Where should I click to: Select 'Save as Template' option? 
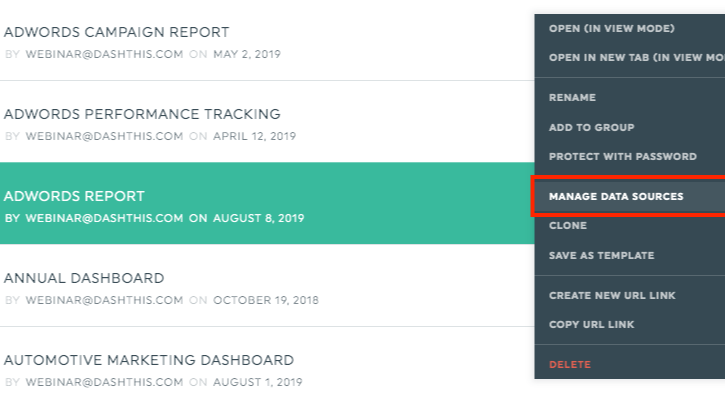[x=601, y=256]
